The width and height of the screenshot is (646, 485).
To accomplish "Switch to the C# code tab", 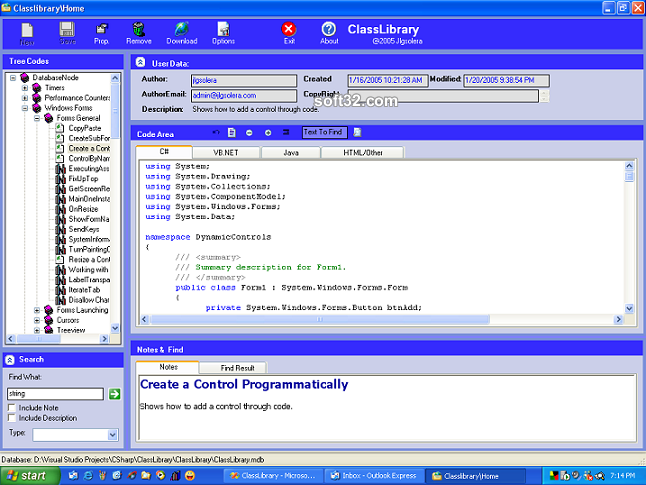I will 164,152.
